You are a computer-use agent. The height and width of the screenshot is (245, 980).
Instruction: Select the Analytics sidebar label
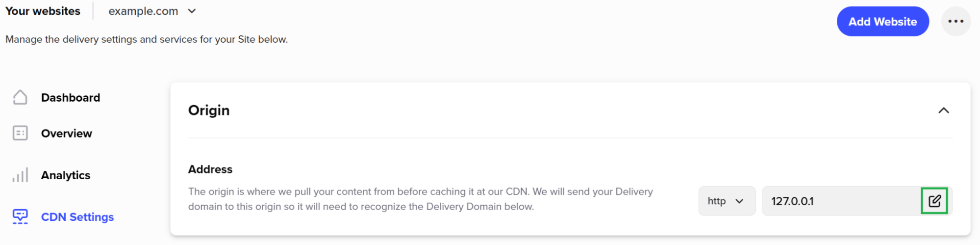[x=66, y=175]
